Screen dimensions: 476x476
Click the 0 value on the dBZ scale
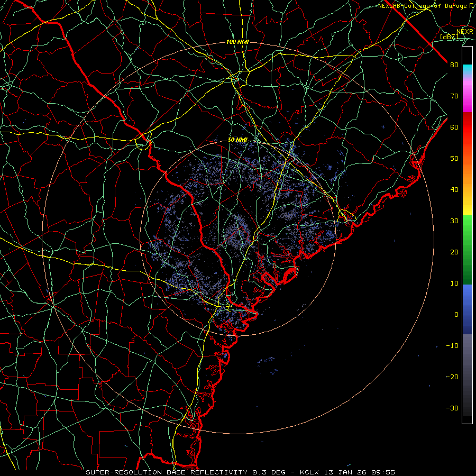pos(456,315)
